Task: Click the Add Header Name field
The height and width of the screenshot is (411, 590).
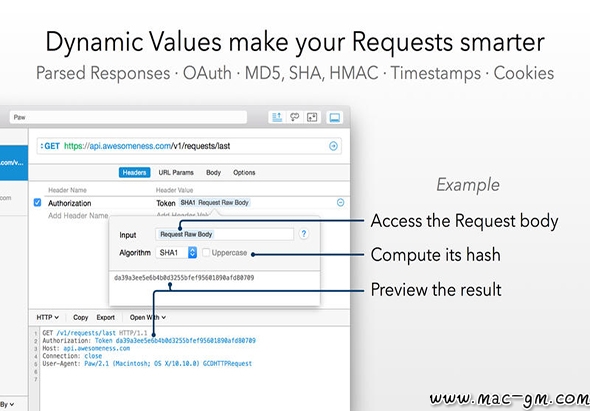Action: (78, 216)
